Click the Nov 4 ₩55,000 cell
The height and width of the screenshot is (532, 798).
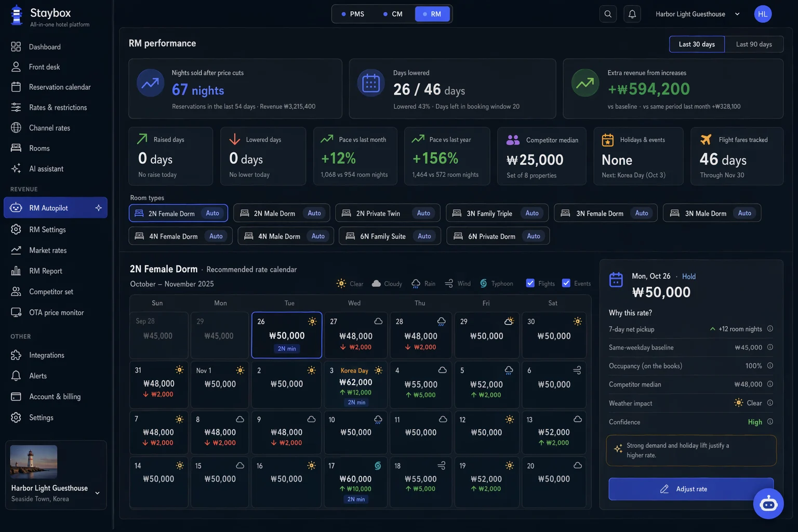coord(421,385)
